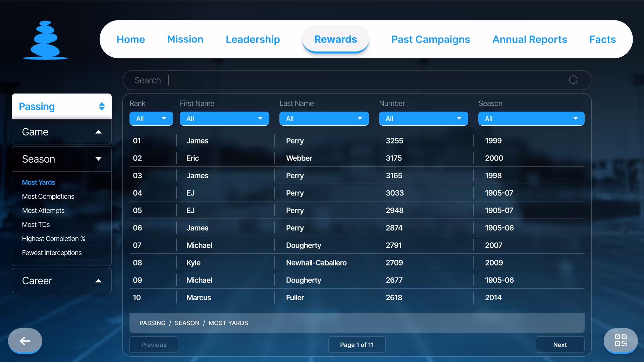Switch to the Past Campaigns tab
The width and height of the screenshot is (644, 362).
pyautogui.click(x=430, y=39)
